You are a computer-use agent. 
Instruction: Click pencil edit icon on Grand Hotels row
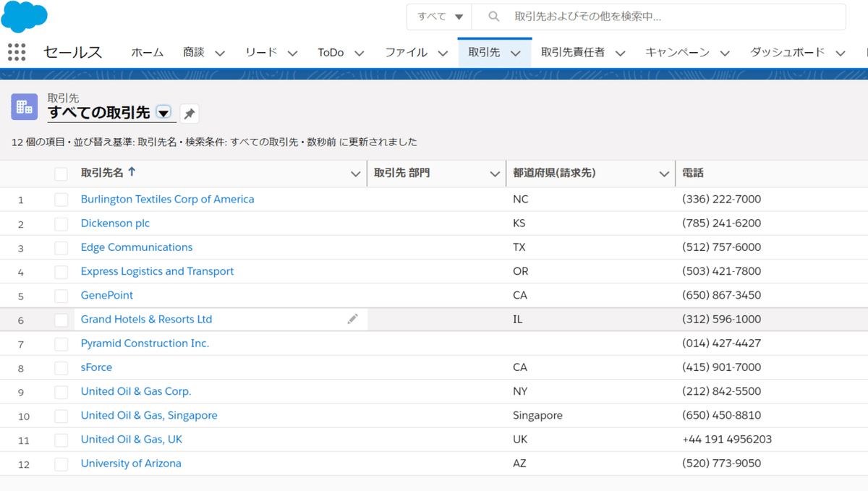[x=352, y=319]
